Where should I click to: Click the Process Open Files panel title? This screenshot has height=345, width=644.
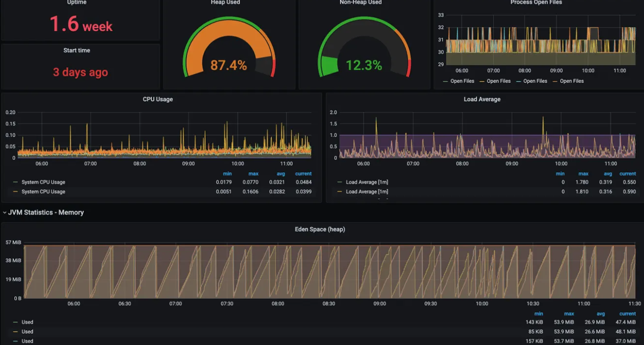click(x=536, y=2)
